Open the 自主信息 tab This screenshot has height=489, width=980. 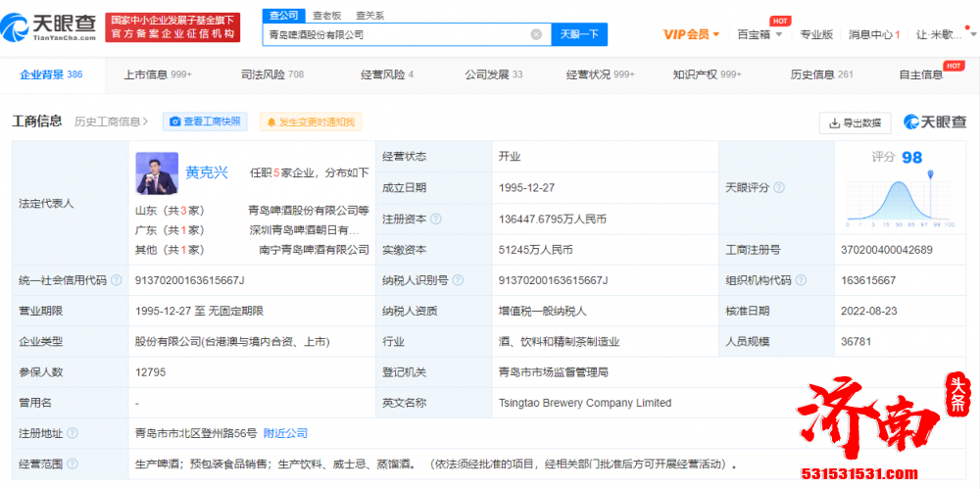[921, 74]
